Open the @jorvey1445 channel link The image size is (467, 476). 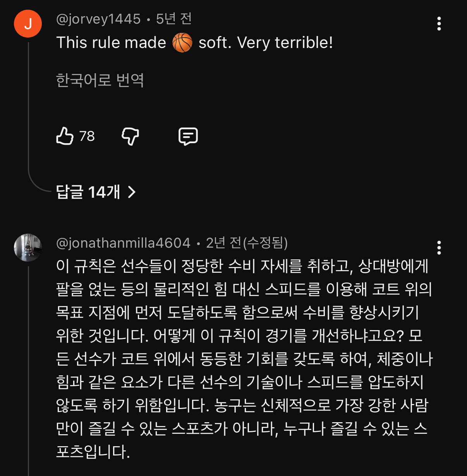[98, 19]
